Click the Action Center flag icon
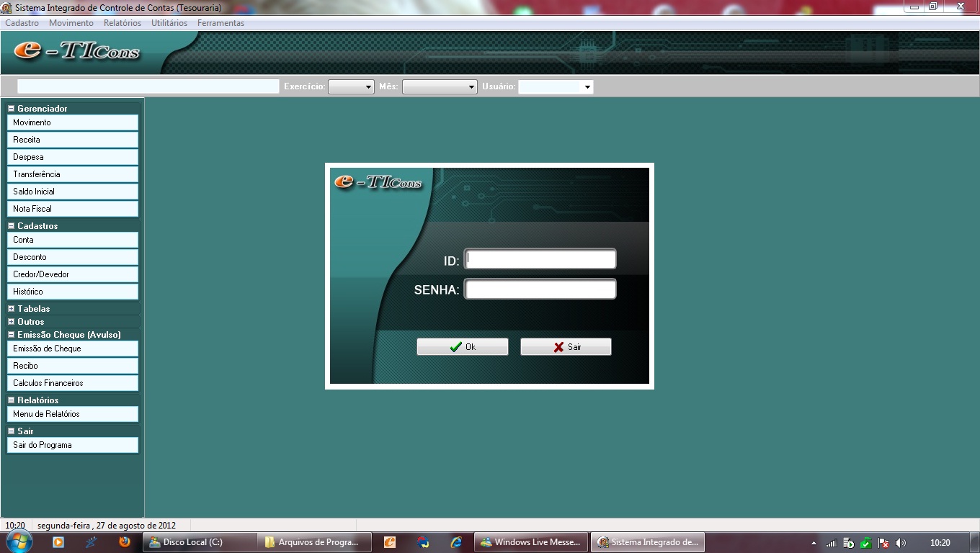This screenshot has height=553, width=980. (x=883, y=543)
